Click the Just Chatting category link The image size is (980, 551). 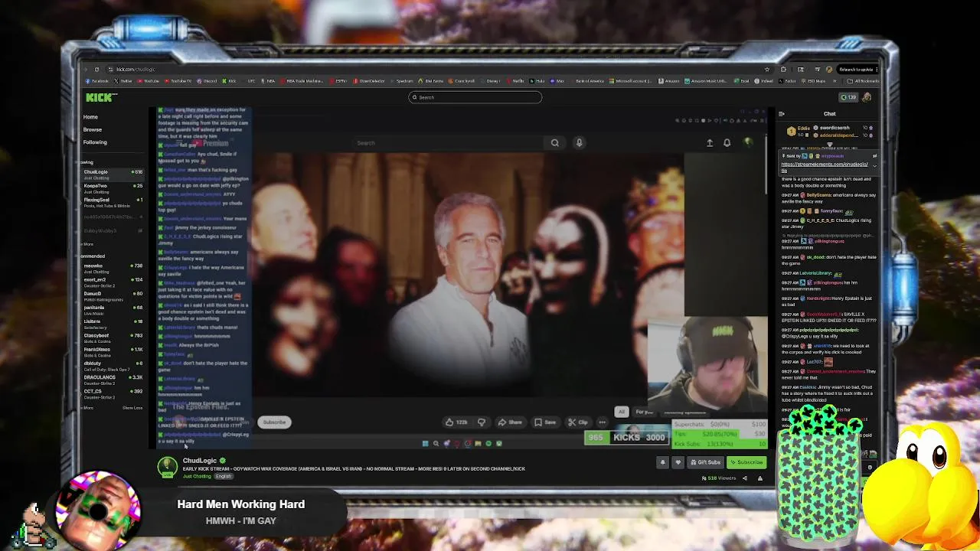tap(197, 477)
